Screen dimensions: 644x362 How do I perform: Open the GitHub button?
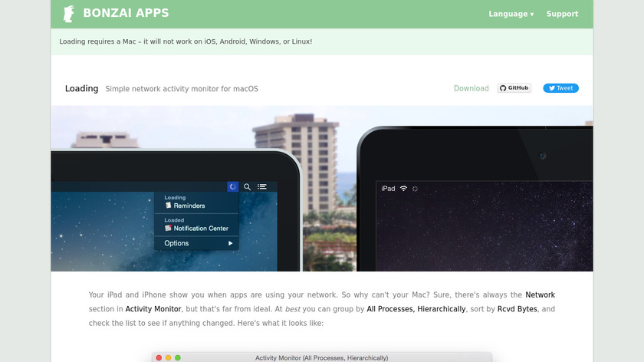(x=514, y=88)
